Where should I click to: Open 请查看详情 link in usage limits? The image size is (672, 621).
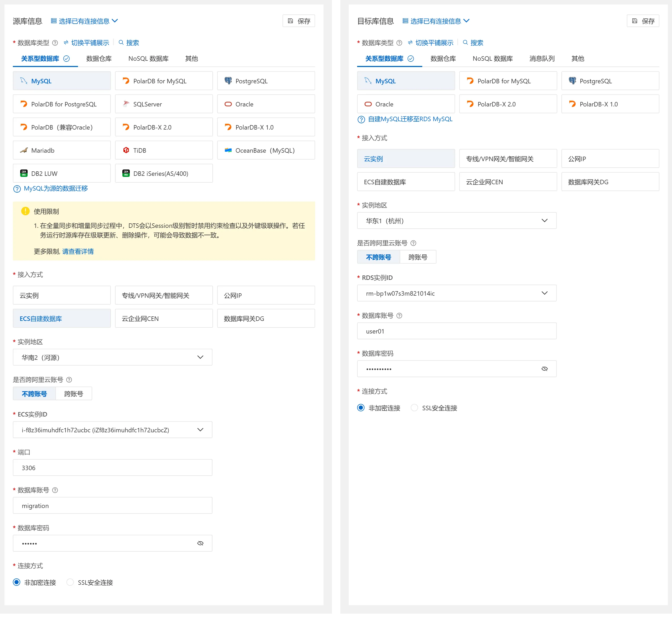click(x=78, y=251)
